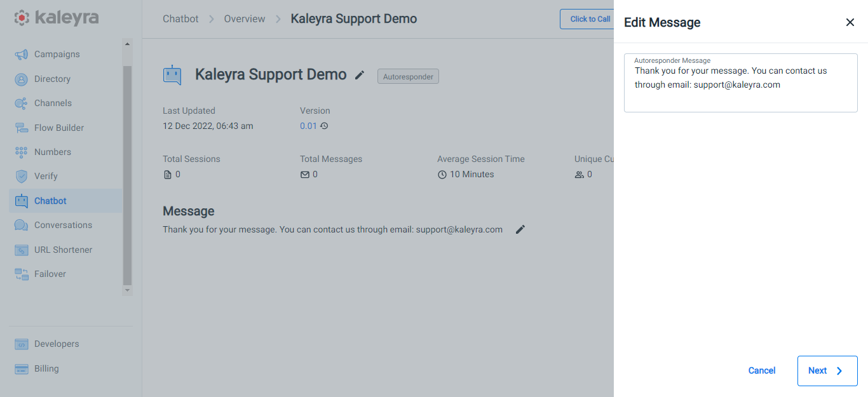Click the 'Message' section heading
This screenshot has width=868, height=397.
[x=189, y=212]
